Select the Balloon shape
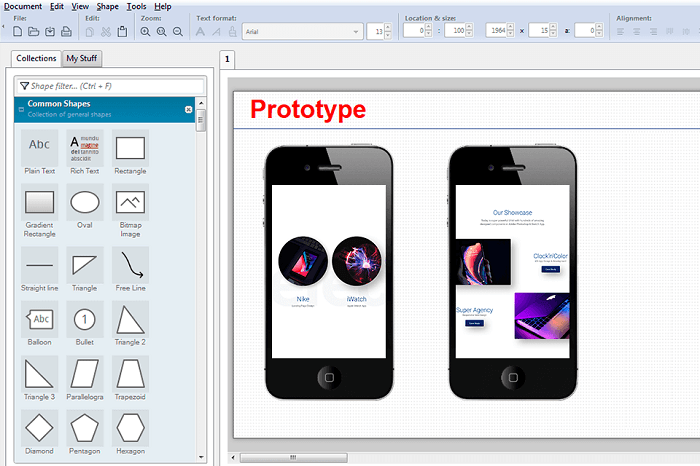The height and width of the screenshot is (466, 700). tap(40, 324)
